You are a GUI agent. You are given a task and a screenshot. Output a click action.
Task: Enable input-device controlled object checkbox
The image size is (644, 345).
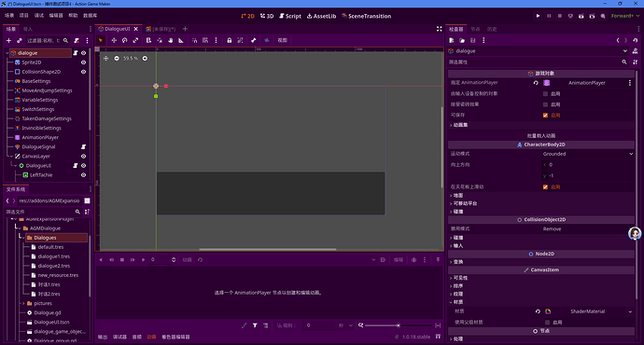[x=545, y=93]
